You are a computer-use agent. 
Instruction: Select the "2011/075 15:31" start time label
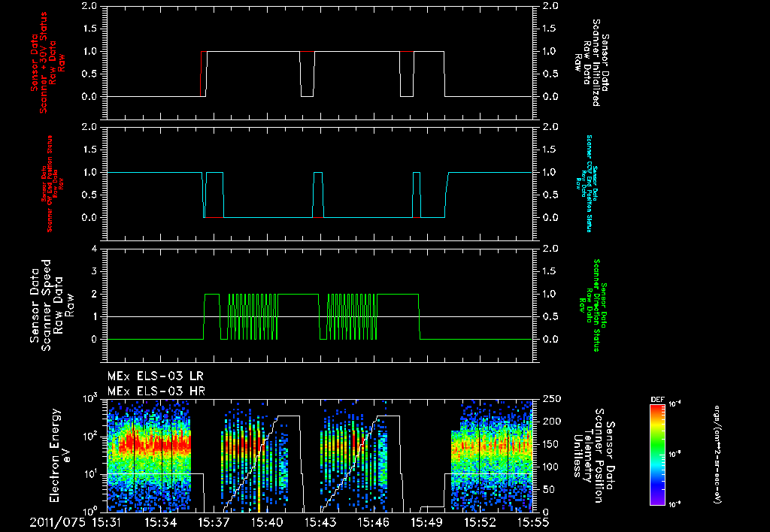click(75, 523)
